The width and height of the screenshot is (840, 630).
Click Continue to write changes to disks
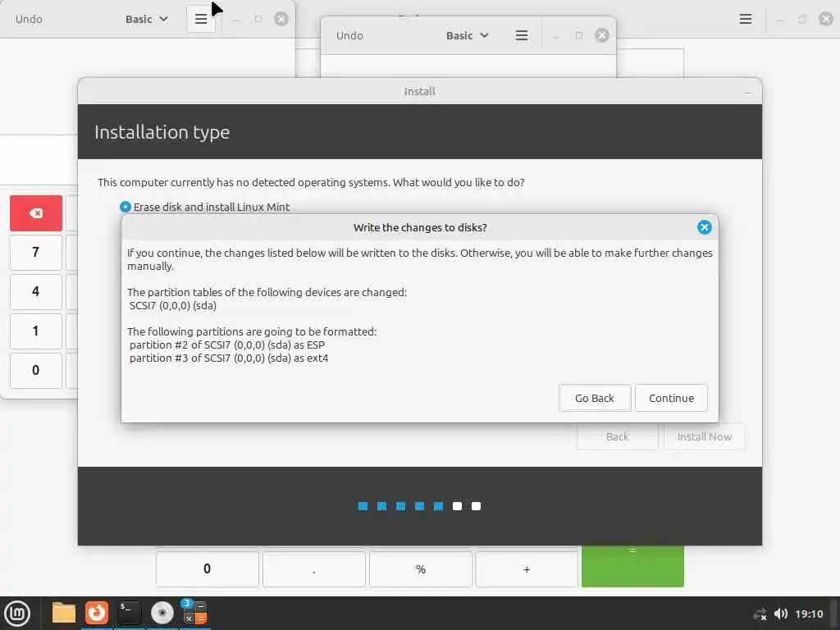pyautogui.click(x=671, y=398)
